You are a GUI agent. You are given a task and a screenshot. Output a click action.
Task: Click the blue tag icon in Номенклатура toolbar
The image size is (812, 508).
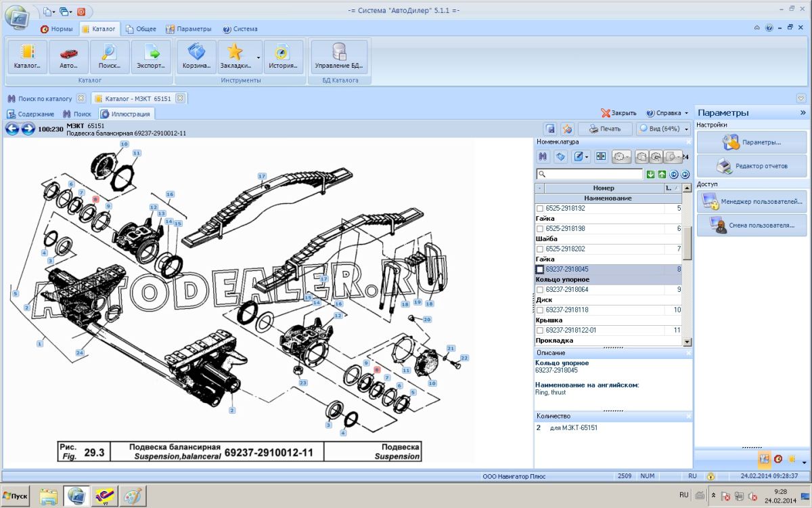click(x=560, y=156)
